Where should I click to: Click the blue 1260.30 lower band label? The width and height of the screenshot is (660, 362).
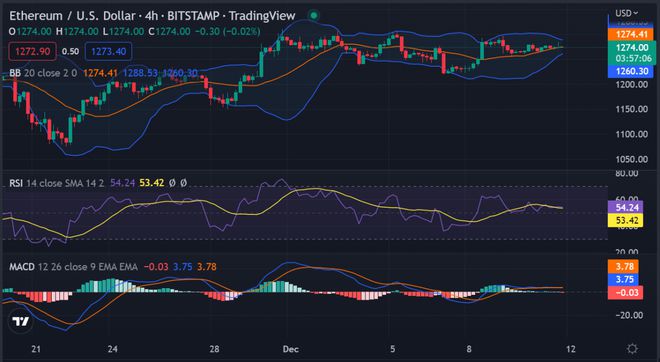631,71
